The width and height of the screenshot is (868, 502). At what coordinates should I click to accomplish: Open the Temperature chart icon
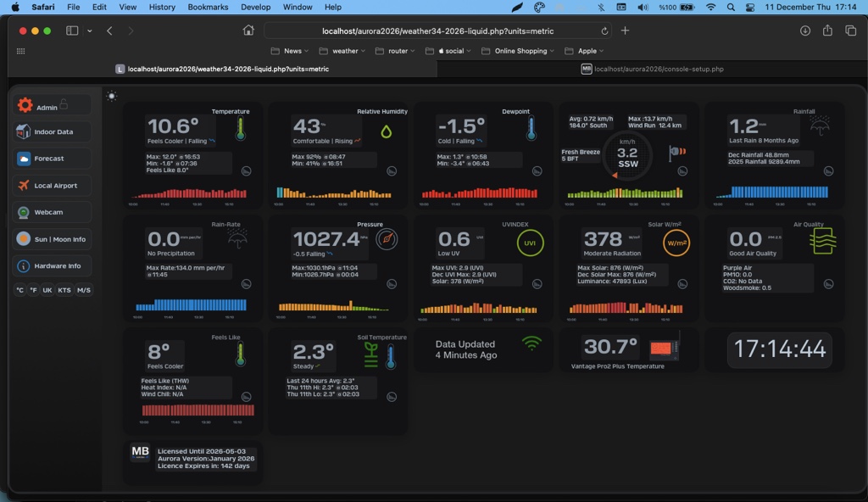coord(247,170)
